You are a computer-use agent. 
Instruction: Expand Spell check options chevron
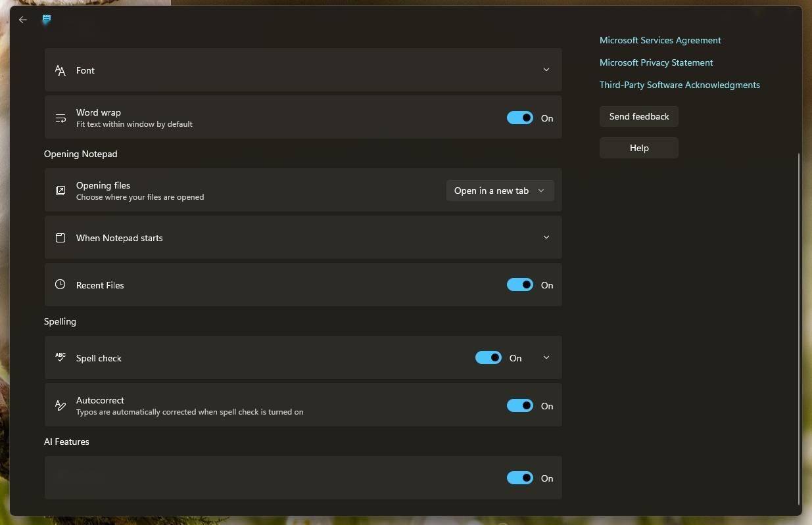546,357
